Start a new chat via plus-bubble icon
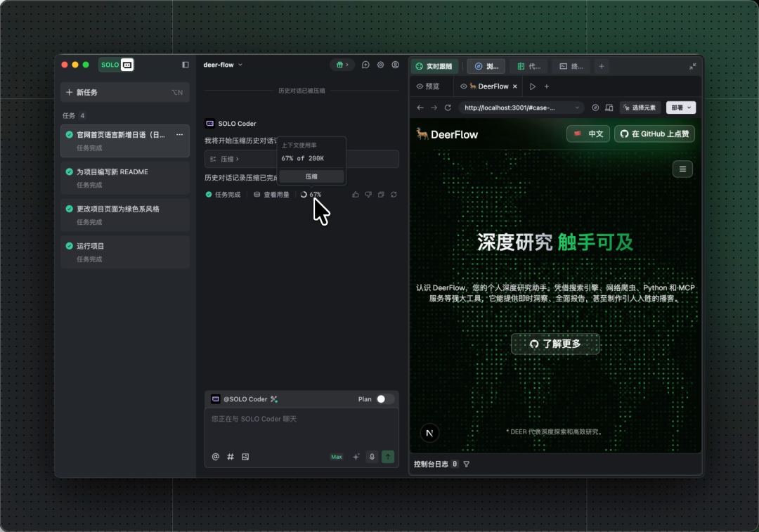The height and width of the screenshot is (532, 759). [365, 65]
